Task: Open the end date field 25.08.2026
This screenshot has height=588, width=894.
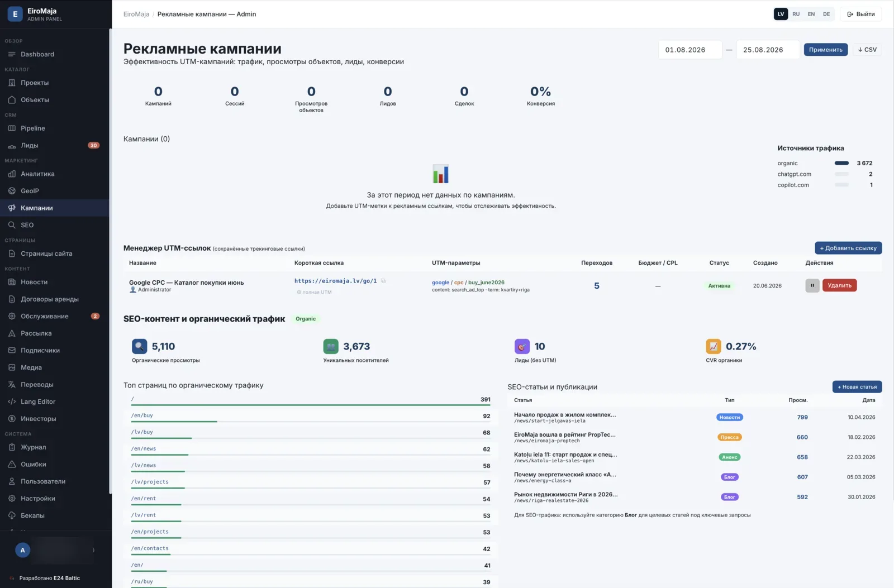Action: (768, 50)
